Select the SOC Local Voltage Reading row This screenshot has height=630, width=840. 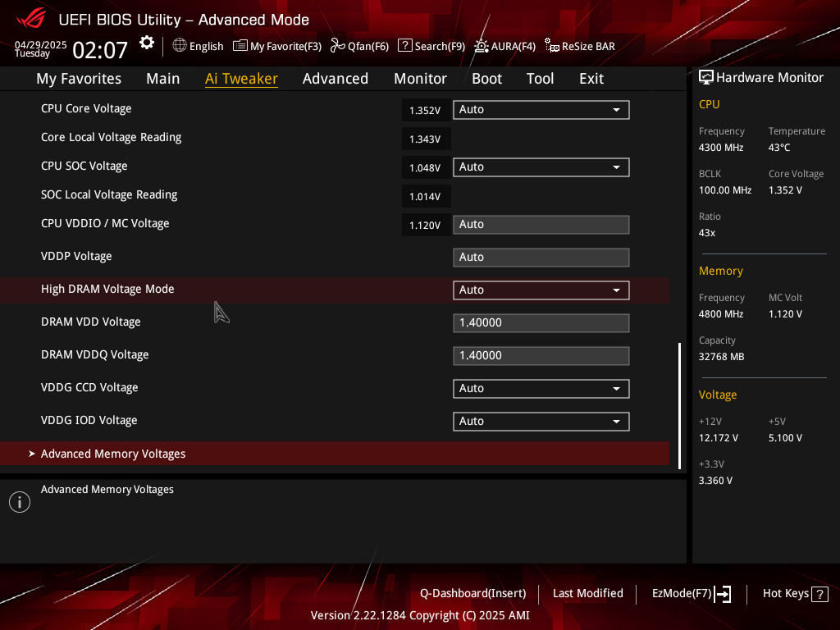pyautogui.click(x=109, y=195)
